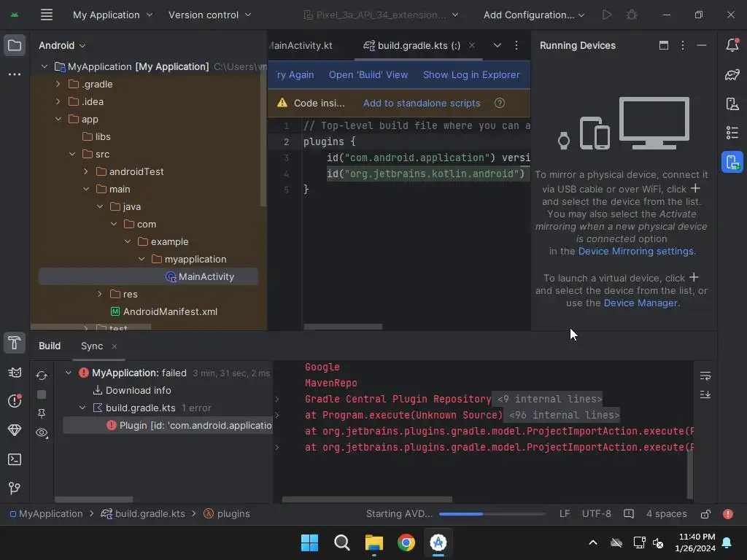Image resolution: width=747 pixels, height=560 pixels.
Task: Click the build output horizontal scrollbar
Action: point(367,499)
